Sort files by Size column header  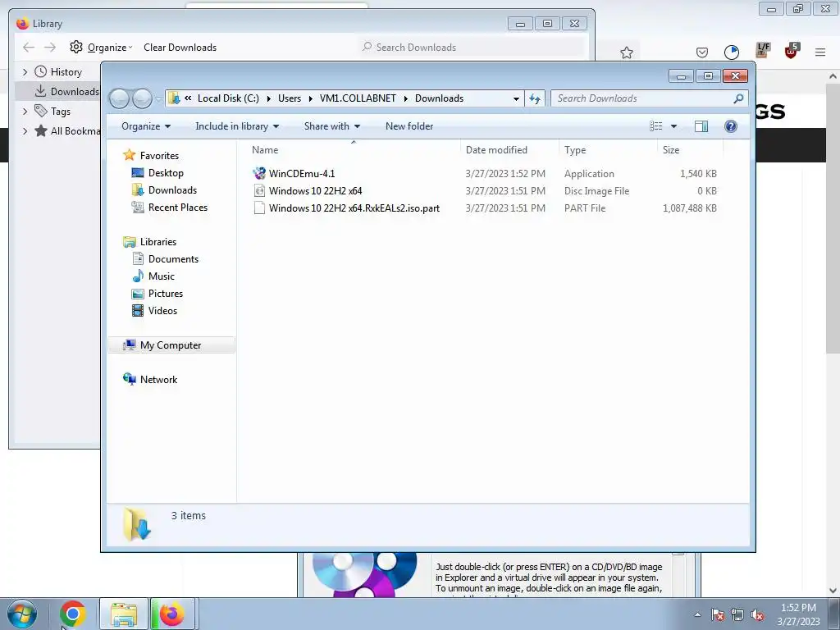690,150
